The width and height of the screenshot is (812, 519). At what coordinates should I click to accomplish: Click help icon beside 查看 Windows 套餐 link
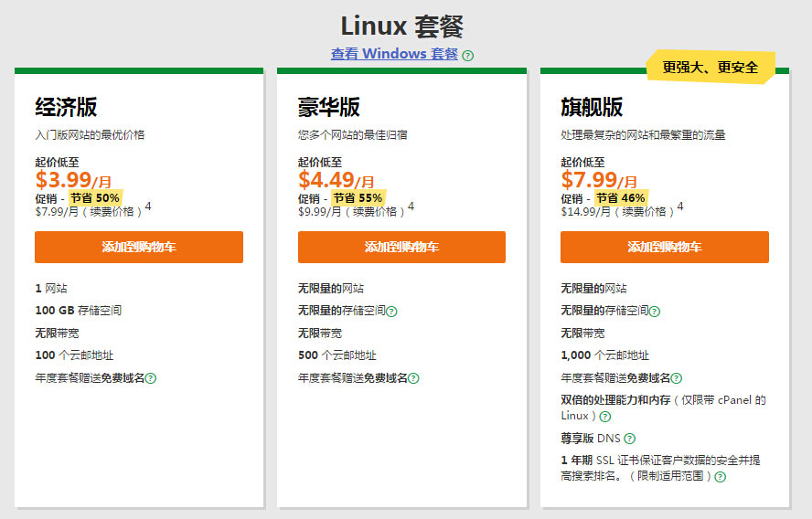(468, 55)
